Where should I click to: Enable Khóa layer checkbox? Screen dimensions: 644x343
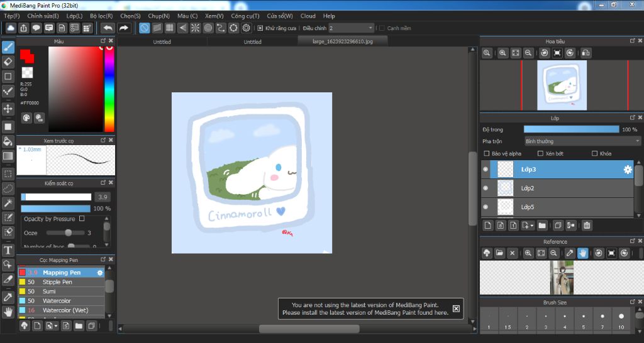pyautogui.click(x=594, y=153)
